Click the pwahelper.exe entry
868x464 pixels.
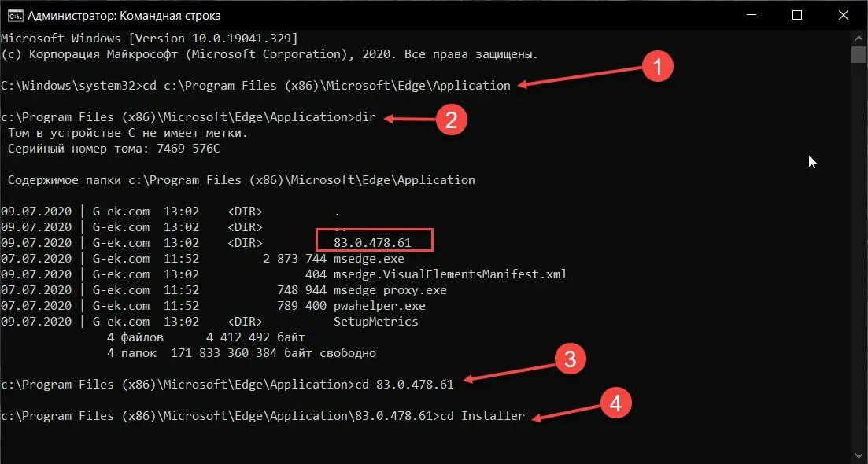379,306
